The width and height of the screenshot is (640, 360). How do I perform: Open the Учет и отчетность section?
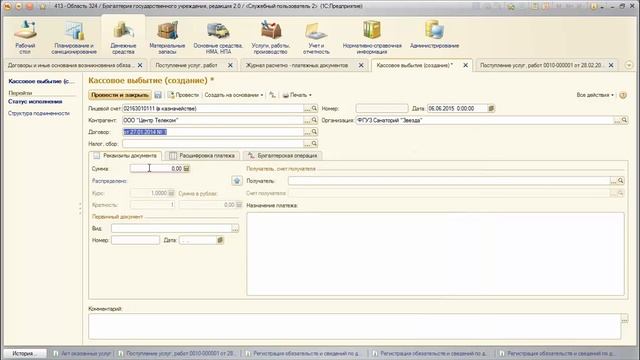click(x=316, y=38)
